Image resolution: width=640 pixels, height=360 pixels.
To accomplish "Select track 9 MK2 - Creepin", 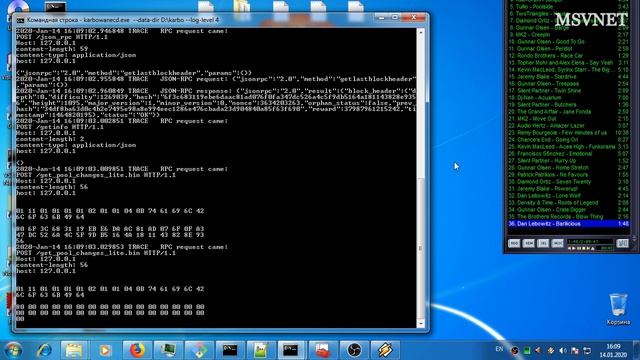I will point(569,35).
